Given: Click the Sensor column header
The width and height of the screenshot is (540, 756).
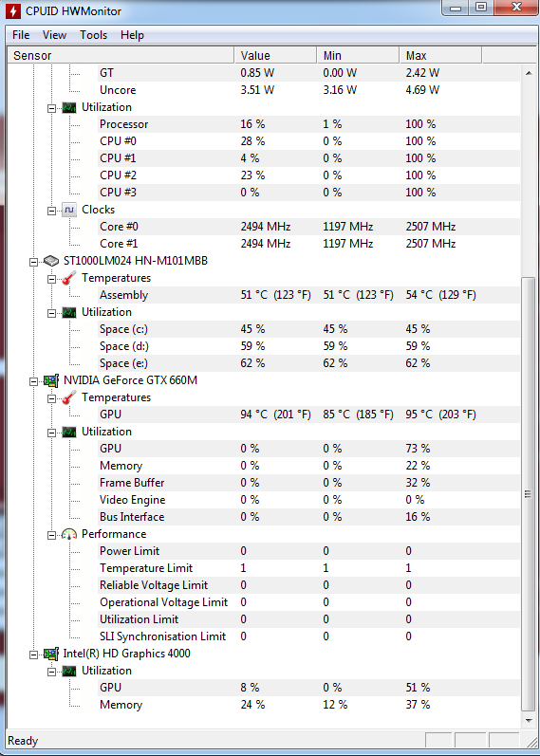Looking at the screenshot, I should click(121, 55).
